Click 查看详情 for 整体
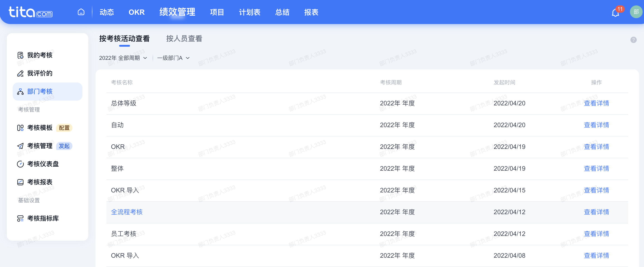 coord(596,168)
